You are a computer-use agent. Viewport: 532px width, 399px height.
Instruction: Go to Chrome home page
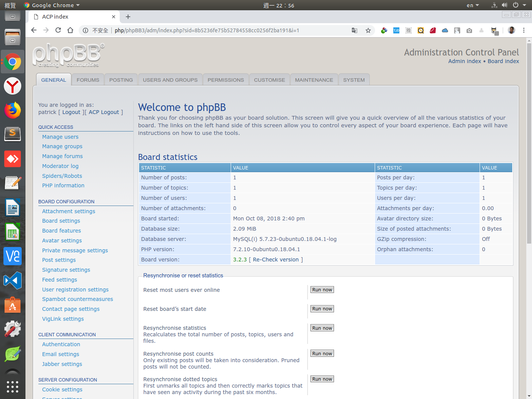pyautogui.click(x=70, y=30)
